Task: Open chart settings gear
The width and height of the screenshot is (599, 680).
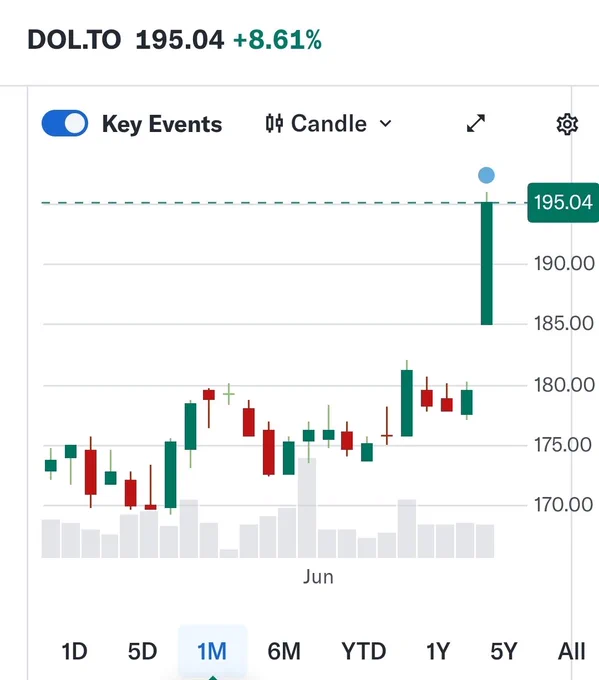Action: (567, 124)
